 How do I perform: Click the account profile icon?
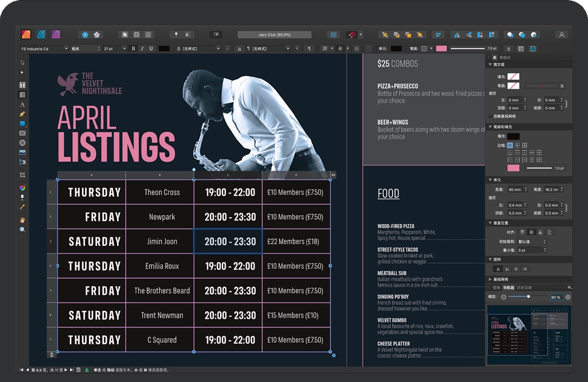(x=561, y=35)
